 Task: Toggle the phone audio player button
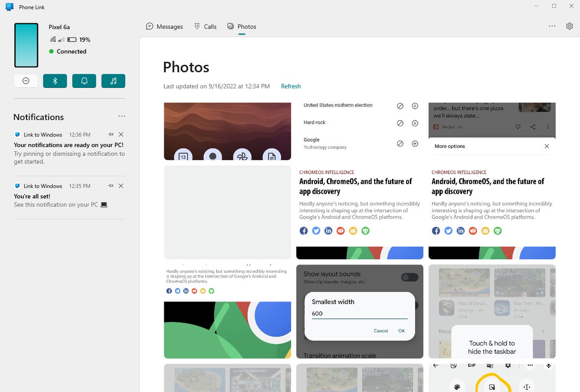[x=113, y=81]
